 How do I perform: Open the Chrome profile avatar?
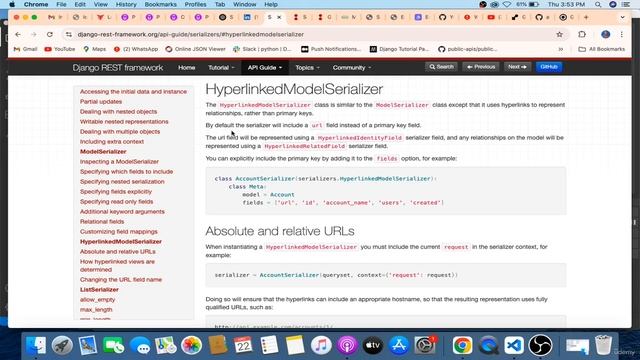tap(606, 35)
